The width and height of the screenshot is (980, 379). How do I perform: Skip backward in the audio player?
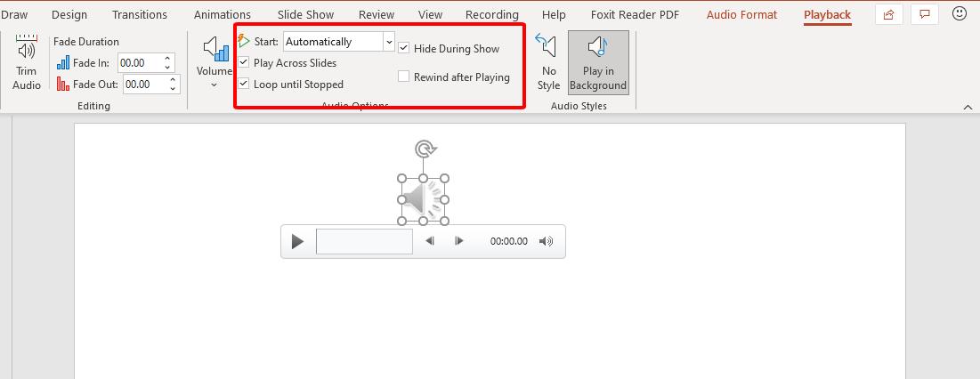[430, 241]
